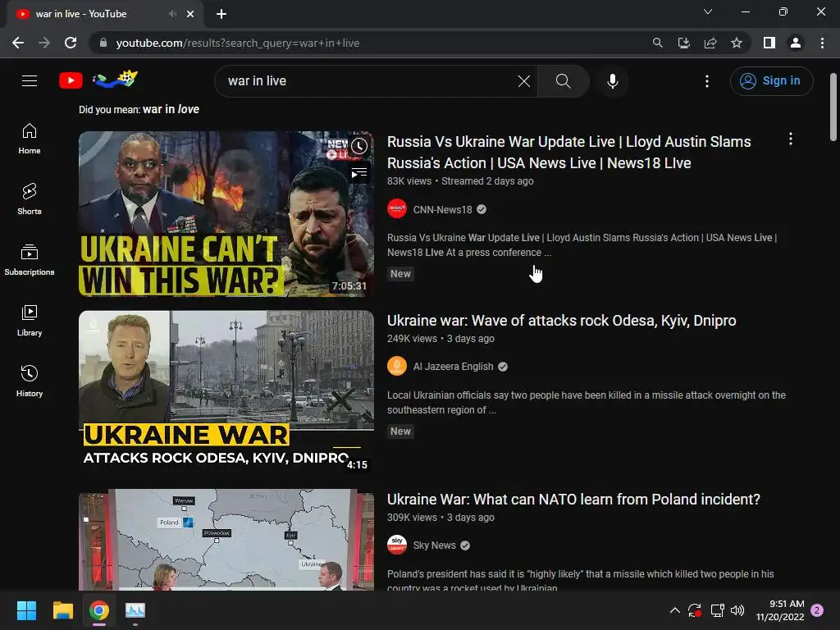Open Shorts in the sidebar

[x=30, y=199]
